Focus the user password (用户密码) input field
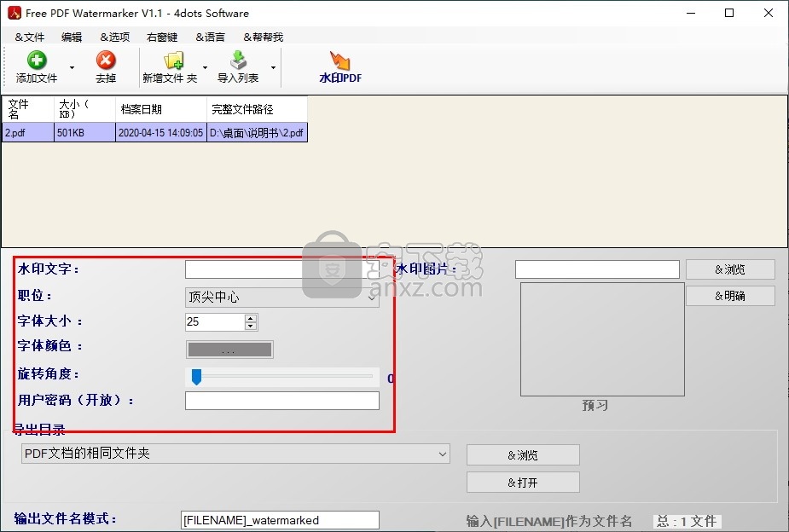This screenshot has width=789, height=532. point(281,401)
